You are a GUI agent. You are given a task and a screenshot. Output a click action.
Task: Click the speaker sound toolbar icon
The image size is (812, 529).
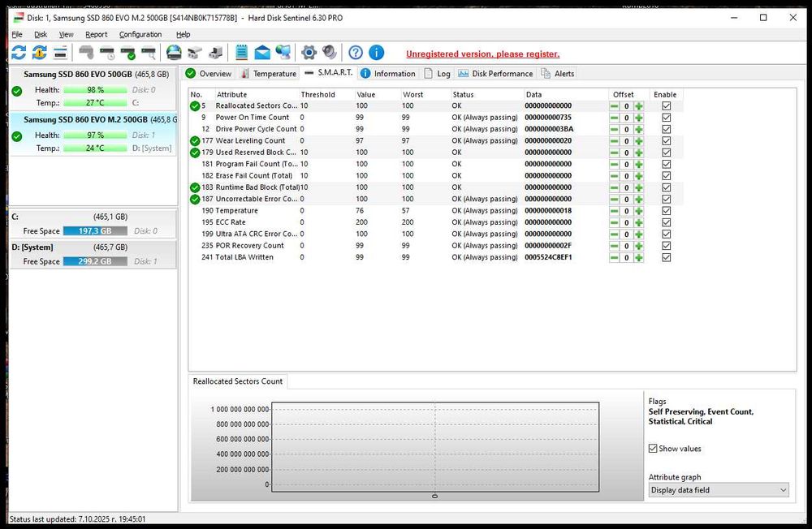point(329,53)
